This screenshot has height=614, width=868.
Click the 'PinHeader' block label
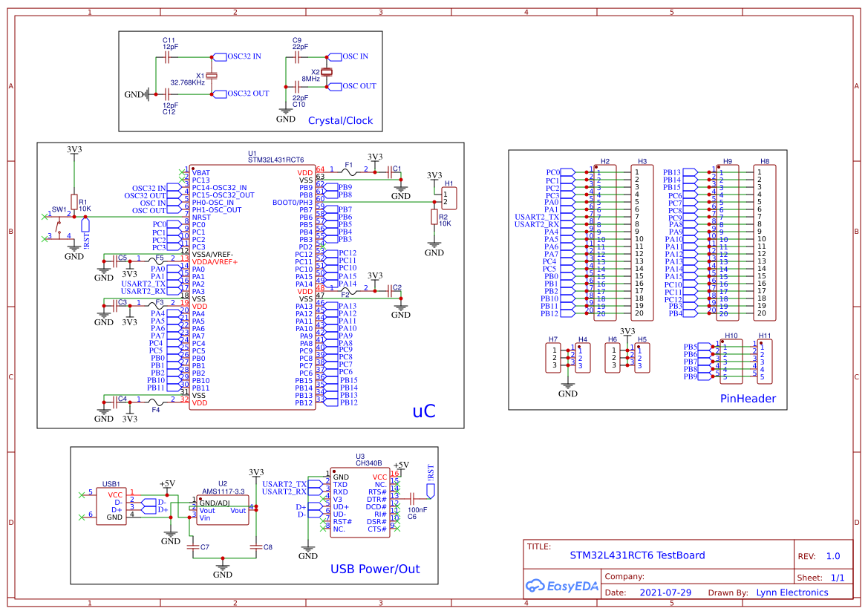click(748, 399)
